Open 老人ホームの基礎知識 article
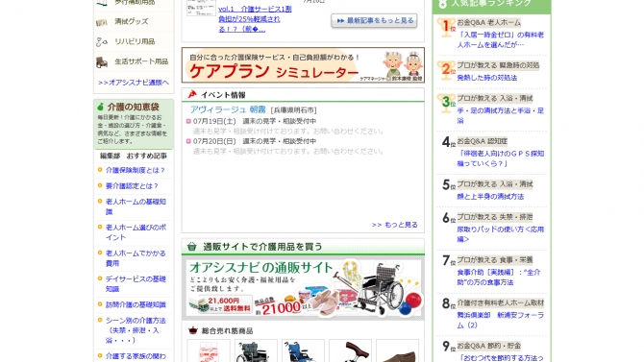644x362 pixels. pos(136,206)
